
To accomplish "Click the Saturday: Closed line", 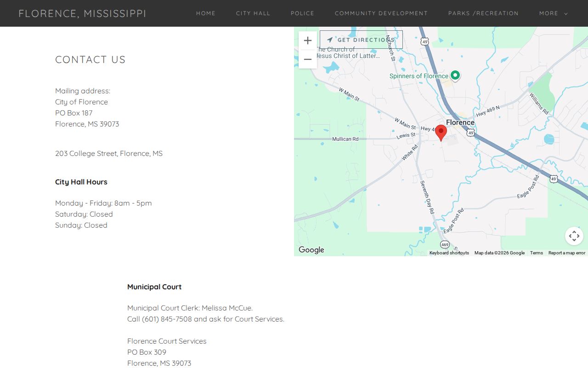I will (x=84, y=214).
